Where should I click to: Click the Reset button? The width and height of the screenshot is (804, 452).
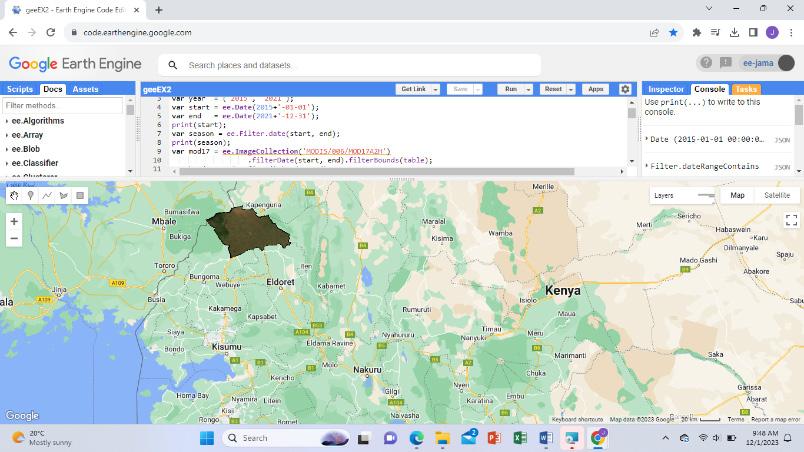click(553, 89)
